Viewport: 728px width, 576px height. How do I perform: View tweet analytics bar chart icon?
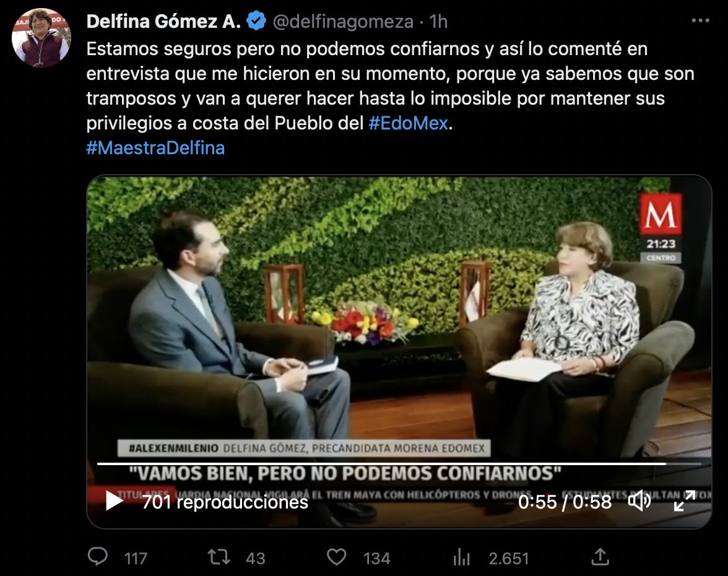click(x=462, y=557)
